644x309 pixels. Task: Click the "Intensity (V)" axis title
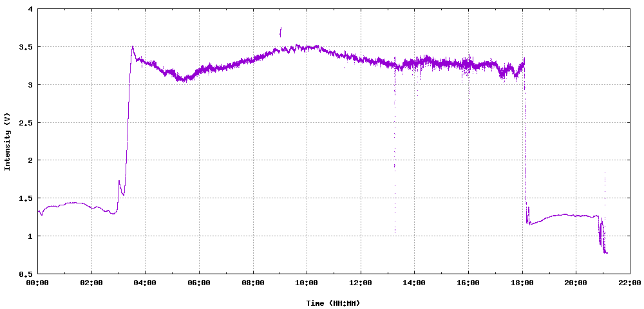click(6, 141)
